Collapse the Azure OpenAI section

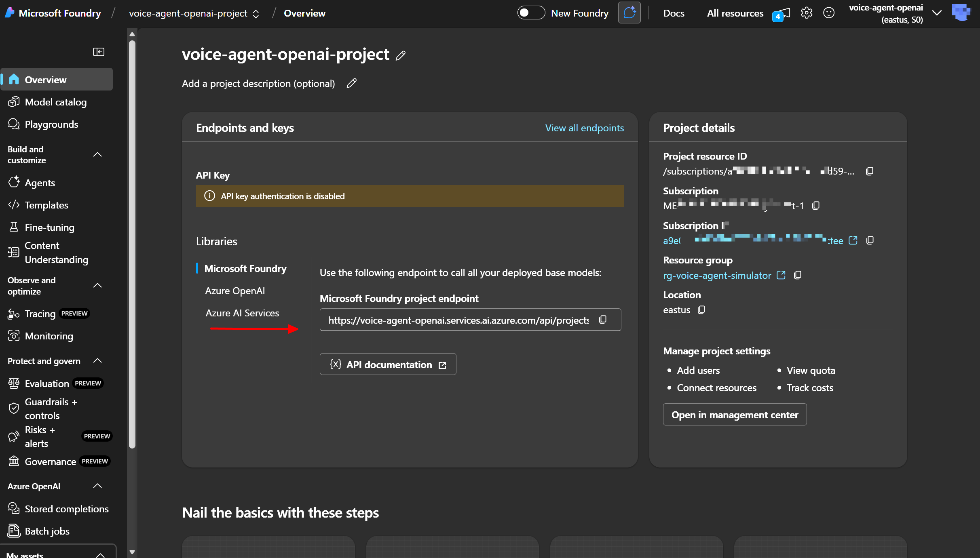(97, 486)
